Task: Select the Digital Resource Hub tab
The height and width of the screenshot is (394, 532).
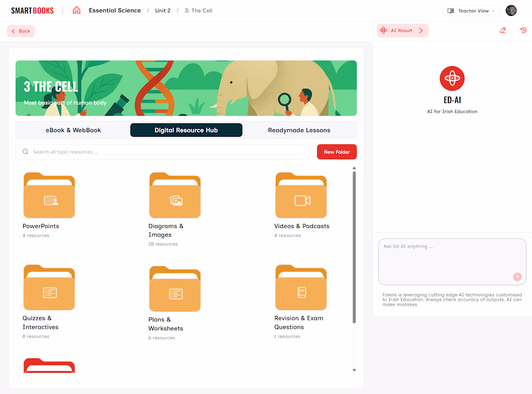Action: [x=186, y=130]
